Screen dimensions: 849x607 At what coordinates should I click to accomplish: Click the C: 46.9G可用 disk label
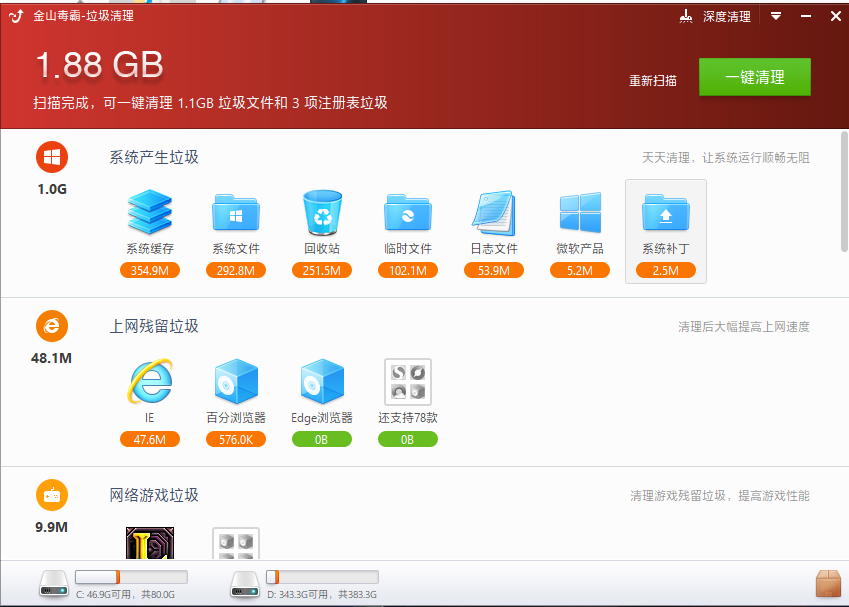click(x=125, y=595)
